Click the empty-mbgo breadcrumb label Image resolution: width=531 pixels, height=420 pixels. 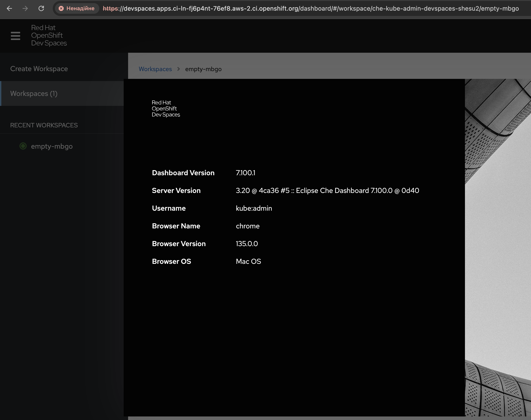203,69
